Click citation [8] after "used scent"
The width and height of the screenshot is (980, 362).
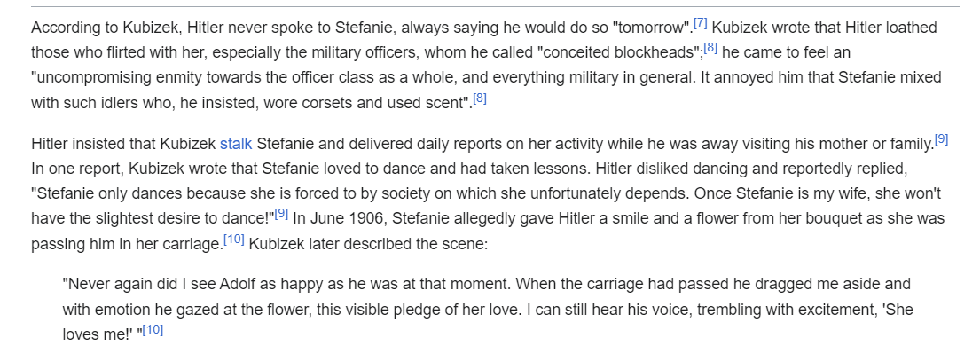click(x=479, y=98)
